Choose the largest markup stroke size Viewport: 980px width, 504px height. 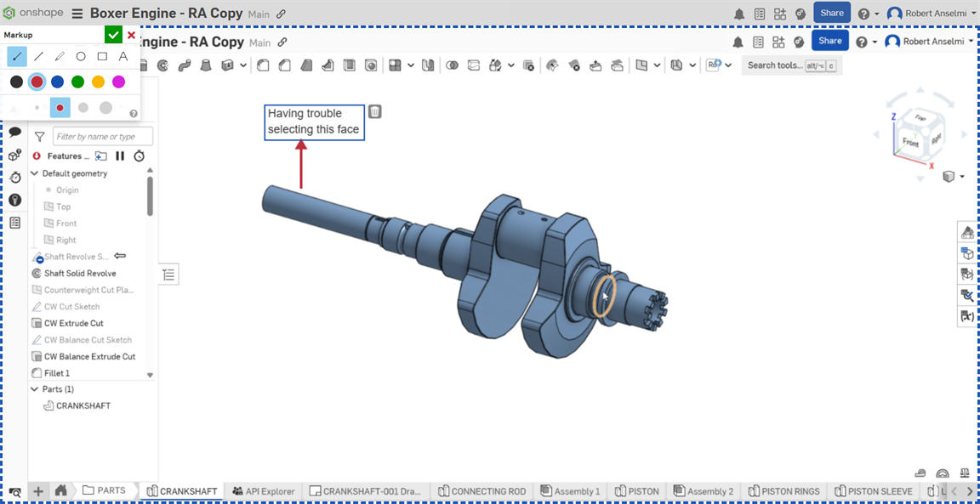(x=105, y=107)
